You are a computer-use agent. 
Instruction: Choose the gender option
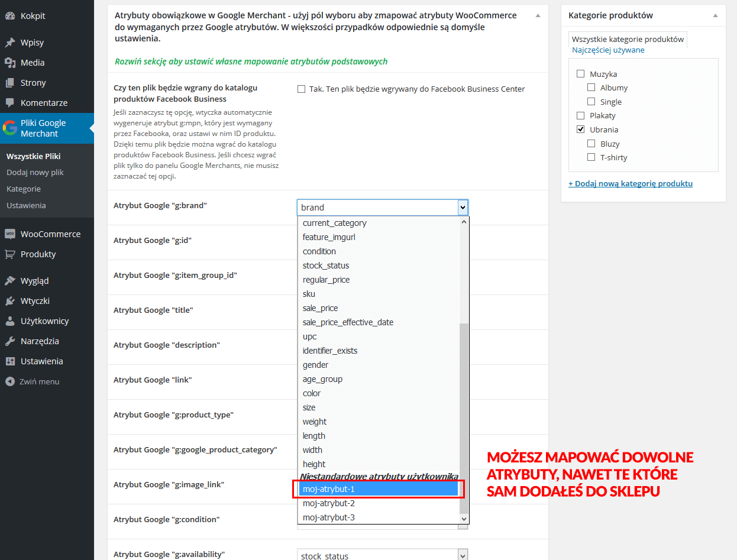[x=379, y=365]
